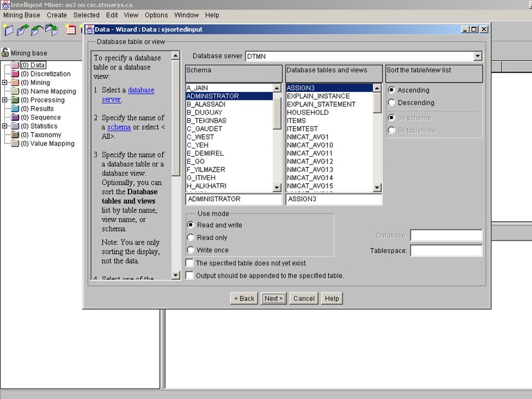Select the By schema radio button
The width and height of the screenshot is (532, 399).
[x=392, y=117]
